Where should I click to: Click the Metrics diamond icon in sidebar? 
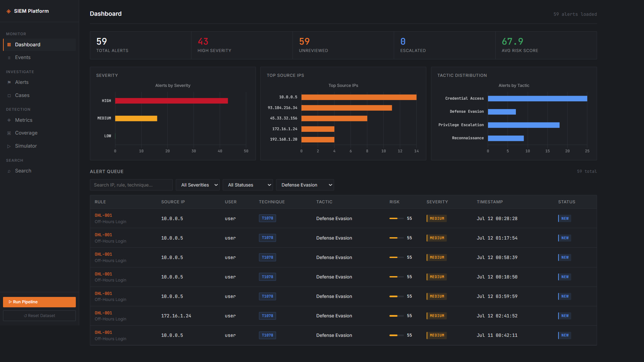[9, 120]
